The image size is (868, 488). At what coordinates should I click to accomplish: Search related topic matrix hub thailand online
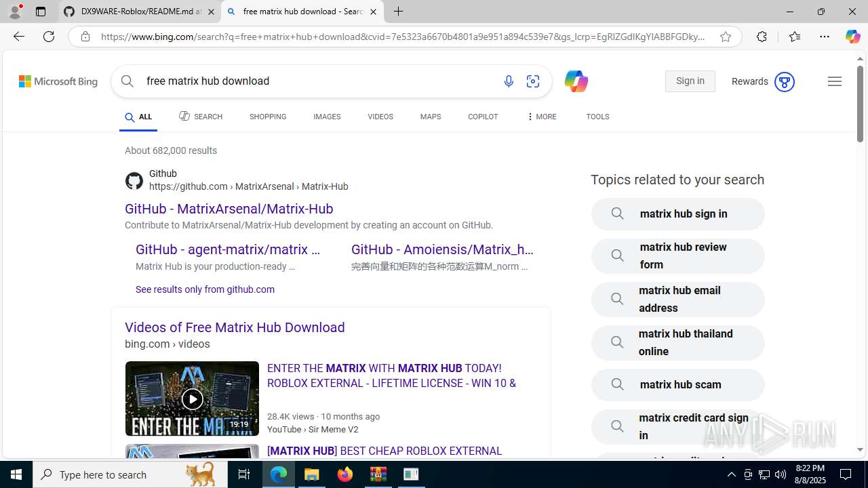pyautogui.click(x=677, y=343)
